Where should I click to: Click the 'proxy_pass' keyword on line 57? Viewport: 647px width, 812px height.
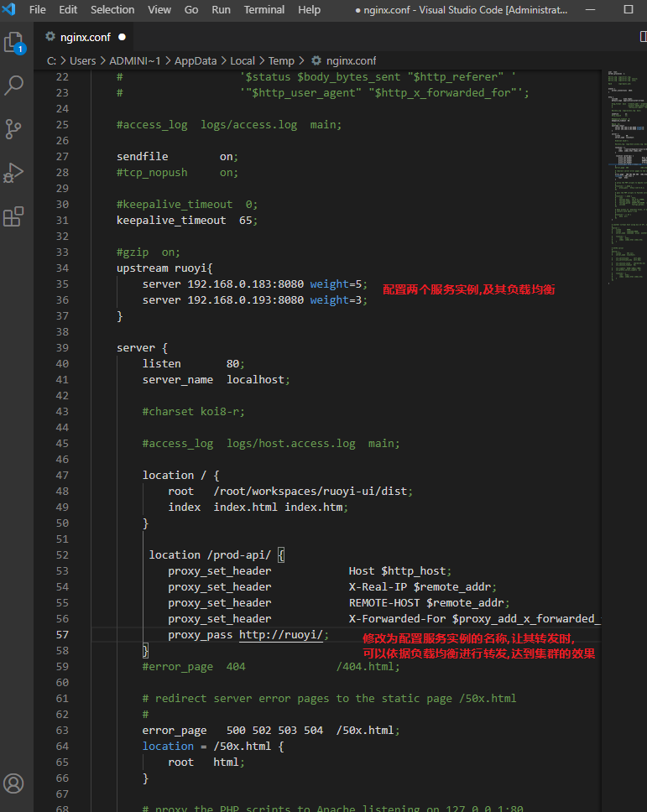coord(201,634)
